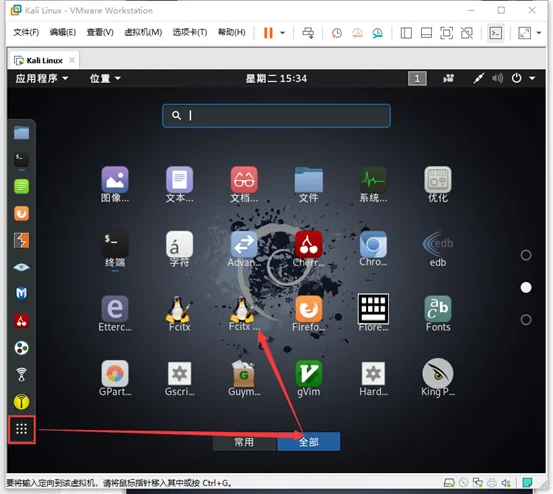
Task: Expand the pause button dropdown arrow
Action: (x=282, y=33)
